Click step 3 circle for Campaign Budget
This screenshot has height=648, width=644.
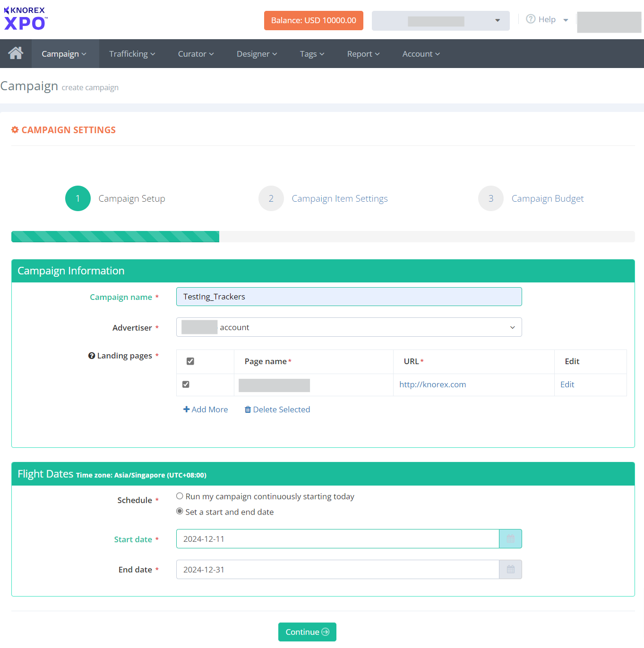[490, 198]
